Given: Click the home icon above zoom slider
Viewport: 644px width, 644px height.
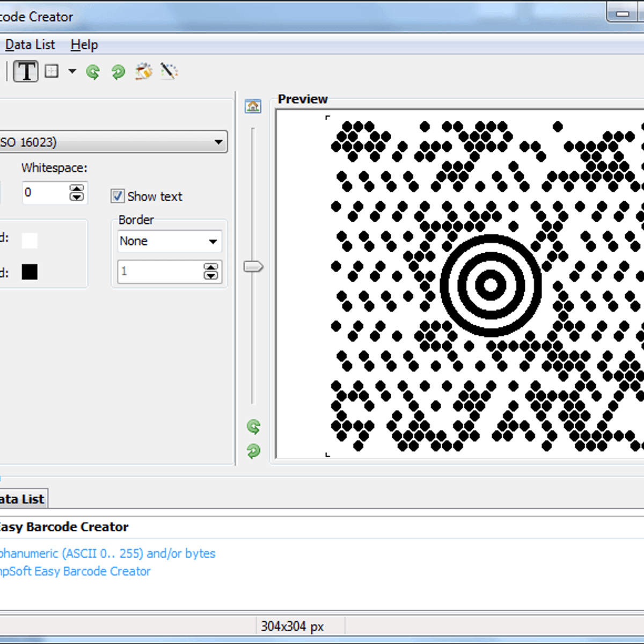Looking at the screenshot, I should (x=253, y=106).
